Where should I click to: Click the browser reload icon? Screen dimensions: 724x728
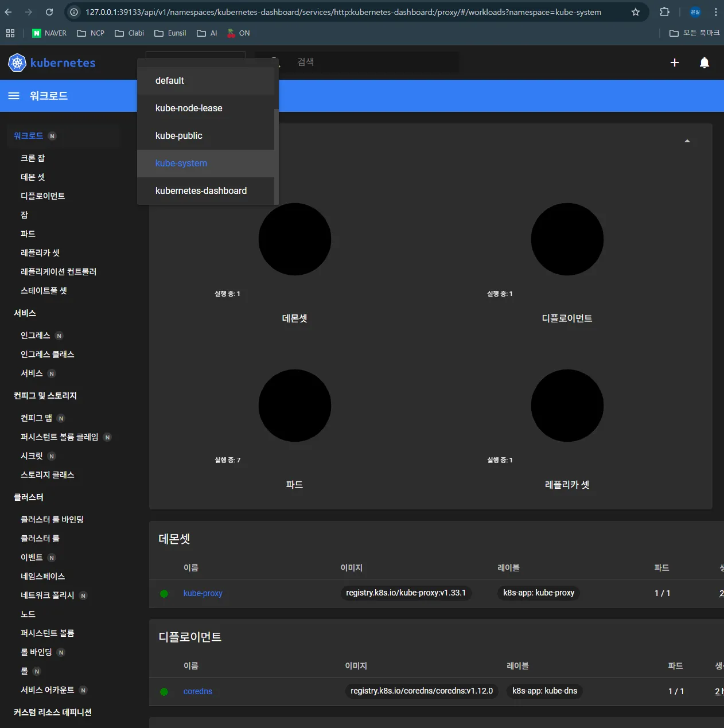pos(49,12)
